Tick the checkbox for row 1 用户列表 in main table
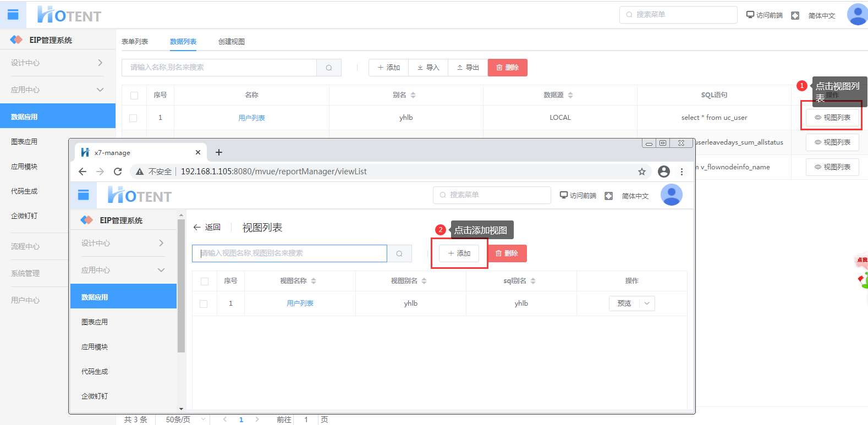The height and width of the screenshot is (425, 868). point(133,118)
